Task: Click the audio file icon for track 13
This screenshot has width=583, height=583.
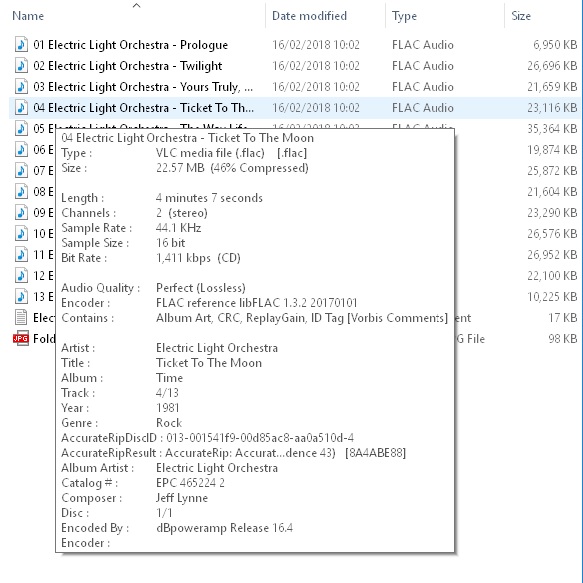Action: (x=21, y=297)
